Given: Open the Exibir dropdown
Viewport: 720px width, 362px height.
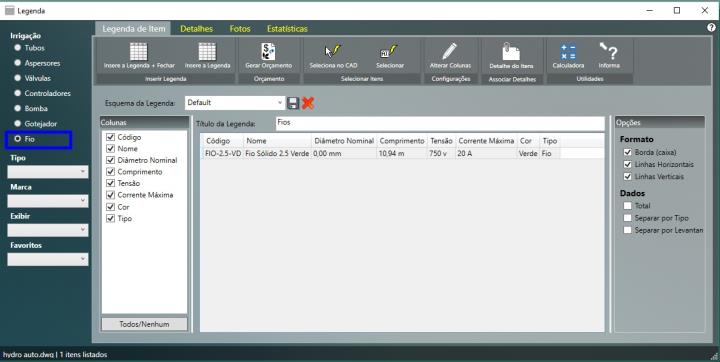Looking at the screenshot, I should click(x=48, y=230).
